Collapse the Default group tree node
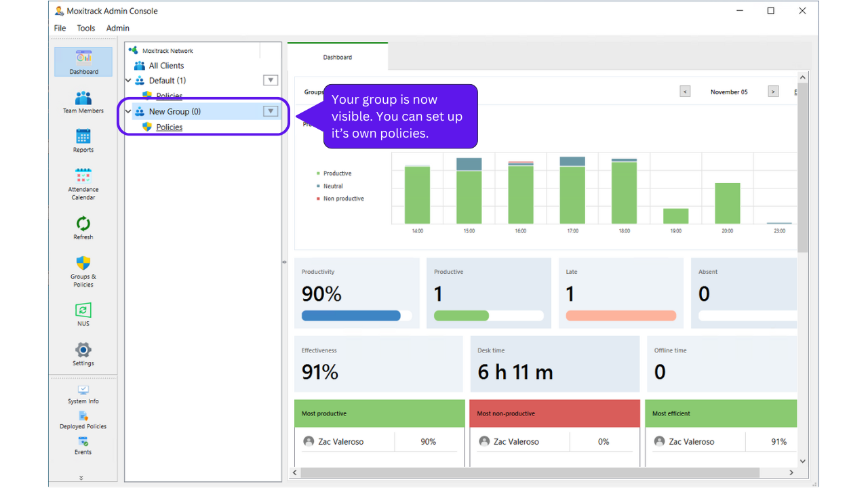 (128, 81)
